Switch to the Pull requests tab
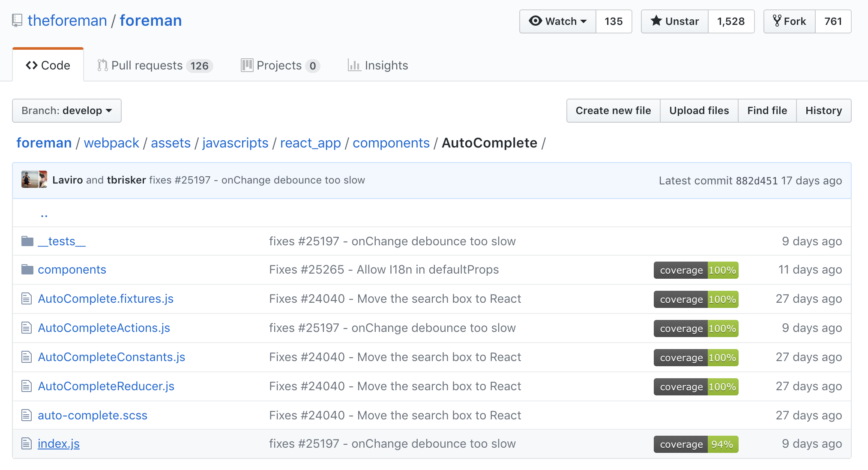The height and width of the screenshot is (470, 868). point(155,65)
